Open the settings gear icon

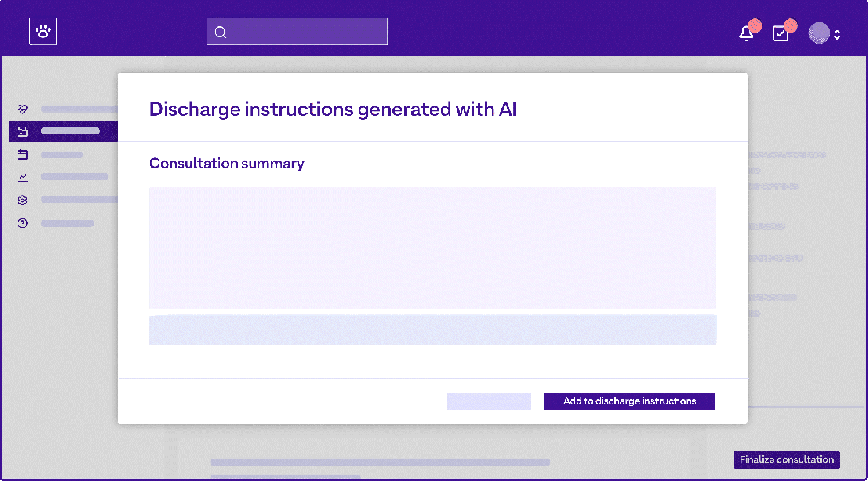coord(22,200)
